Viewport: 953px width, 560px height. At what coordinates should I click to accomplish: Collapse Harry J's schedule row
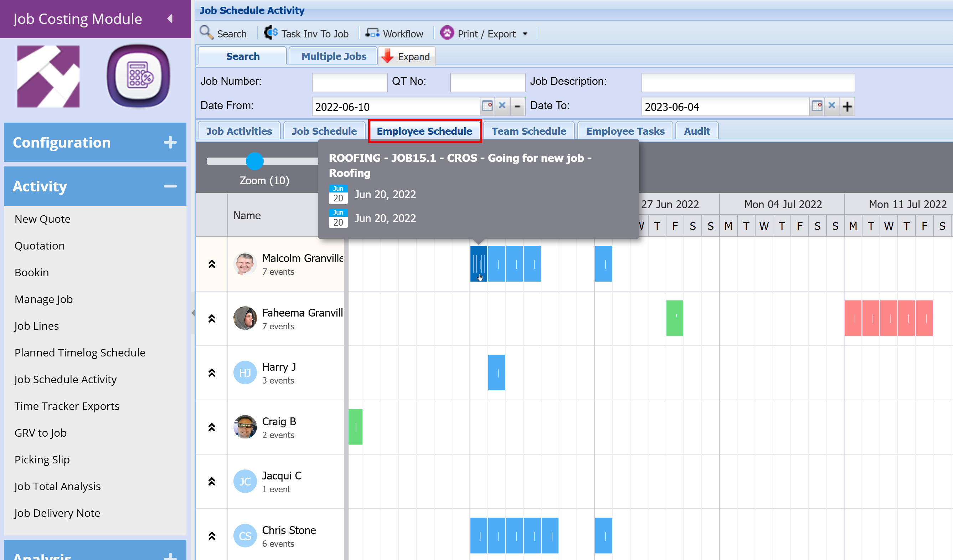click(212, 373)
